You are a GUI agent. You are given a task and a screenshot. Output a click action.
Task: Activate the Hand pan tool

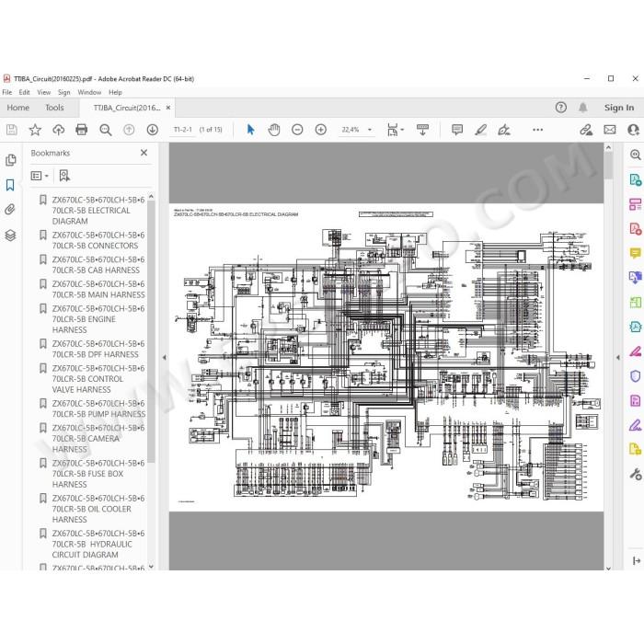(x=274, y=130)
